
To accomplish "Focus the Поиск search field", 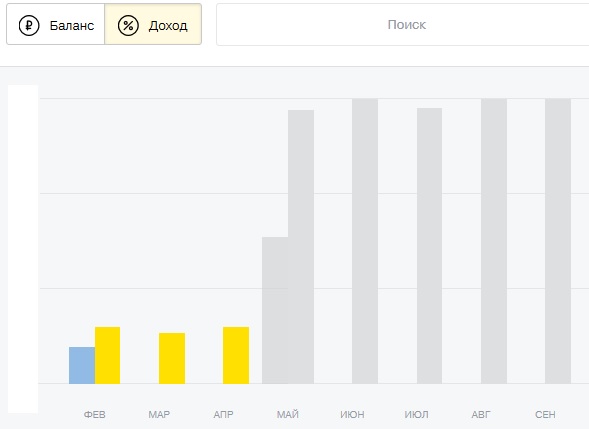I will [x=403, y=25].
